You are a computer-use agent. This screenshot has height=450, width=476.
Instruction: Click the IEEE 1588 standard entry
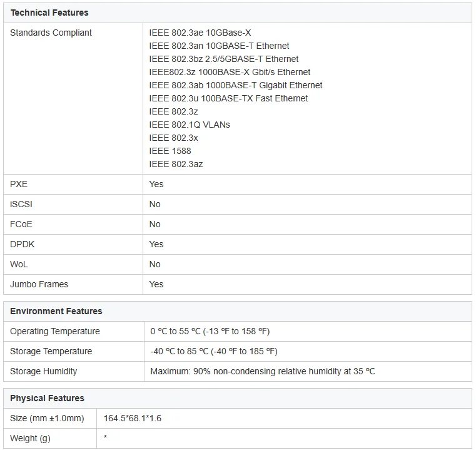click(170, 151)
